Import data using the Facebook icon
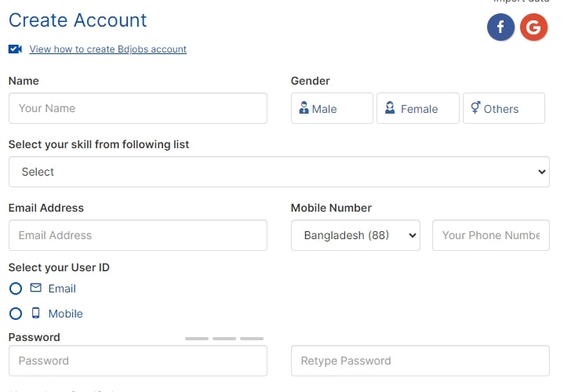Image resolution: width=564 pixels, height=392 pixels. [x=500, y=27]
